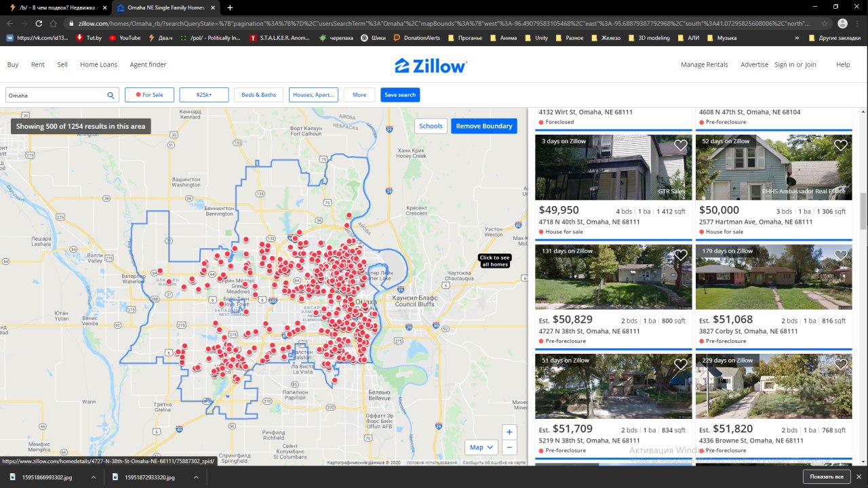Click the Save search button
The image size is (868, 488).
click(400, 95)
